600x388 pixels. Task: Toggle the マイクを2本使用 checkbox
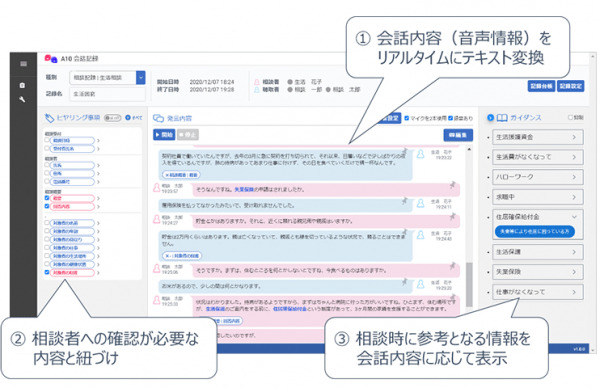407,118
